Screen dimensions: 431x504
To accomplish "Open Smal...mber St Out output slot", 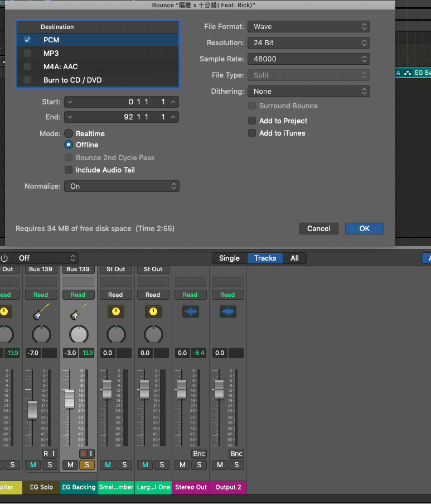I will pos(115,270).
